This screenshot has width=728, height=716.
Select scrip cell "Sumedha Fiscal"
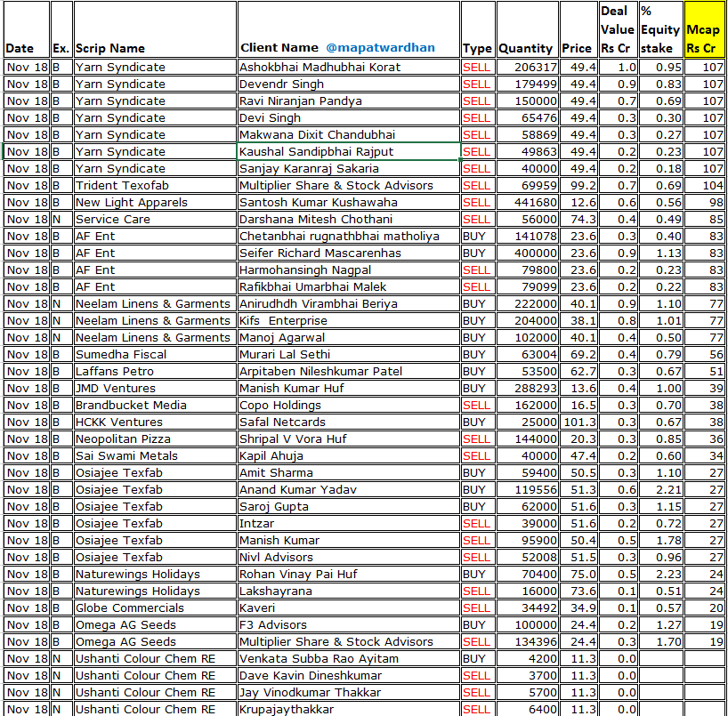[155, 355]
